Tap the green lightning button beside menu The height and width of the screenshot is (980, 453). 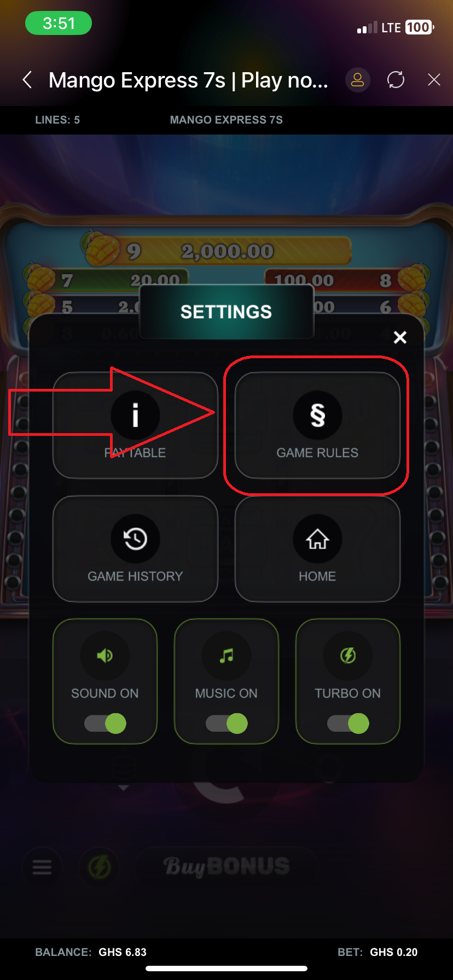(100, 867)
